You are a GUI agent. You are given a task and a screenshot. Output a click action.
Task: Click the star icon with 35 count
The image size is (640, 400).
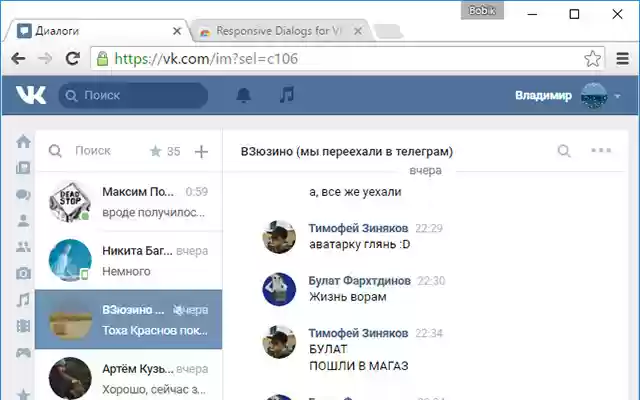(156, 151)
